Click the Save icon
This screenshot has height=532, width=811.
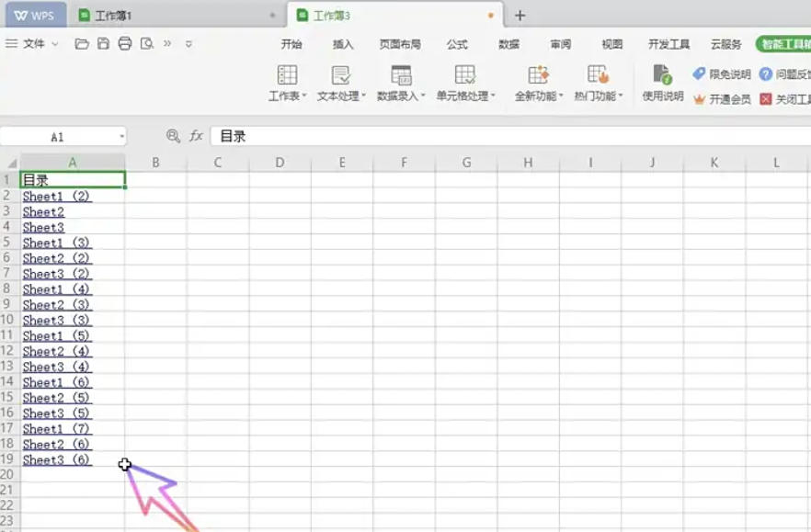pos(103,44)
